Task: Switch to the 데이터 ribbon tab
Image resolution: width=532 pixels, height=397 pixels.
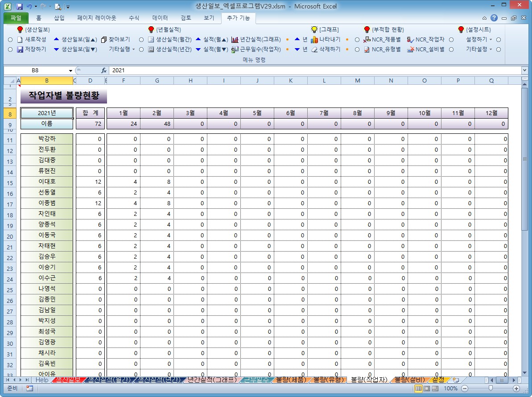Action: [x=160, y=18]
